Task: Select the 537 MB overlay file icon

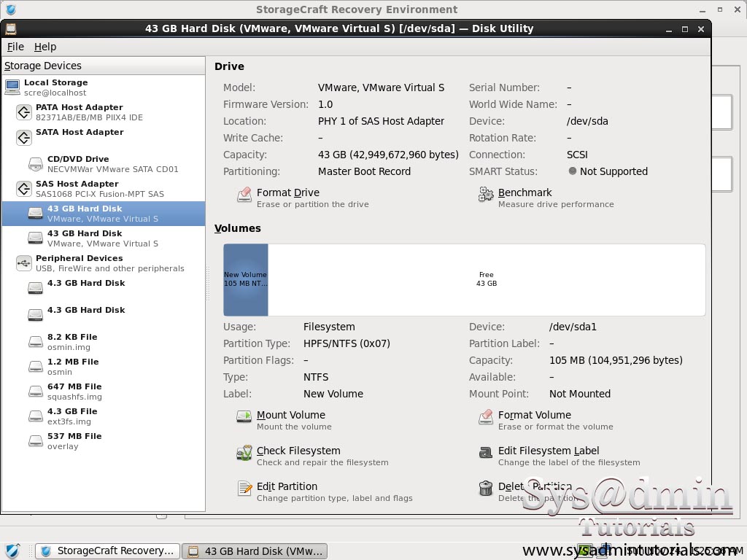Action: tap(35, 440)
